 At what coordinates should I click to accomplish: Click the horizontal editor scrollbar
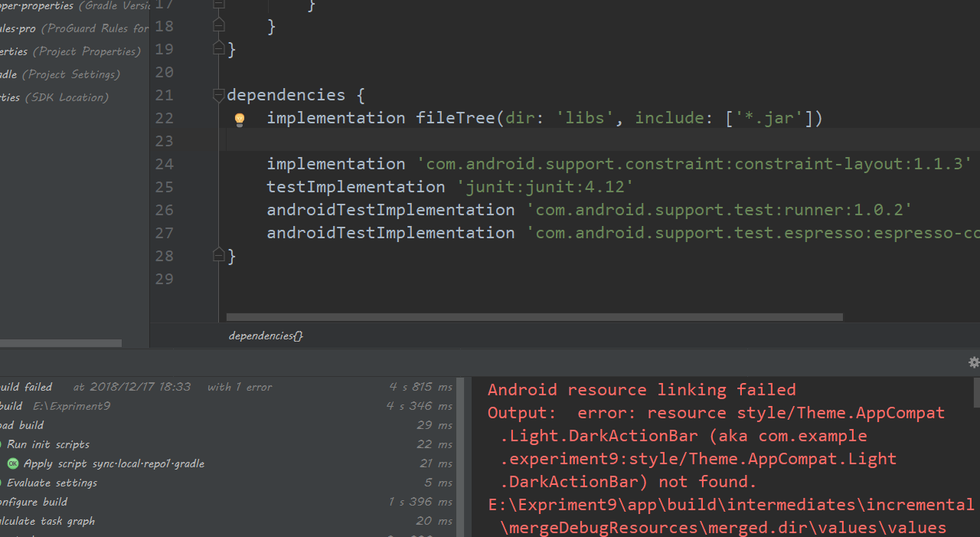(534, 316)
